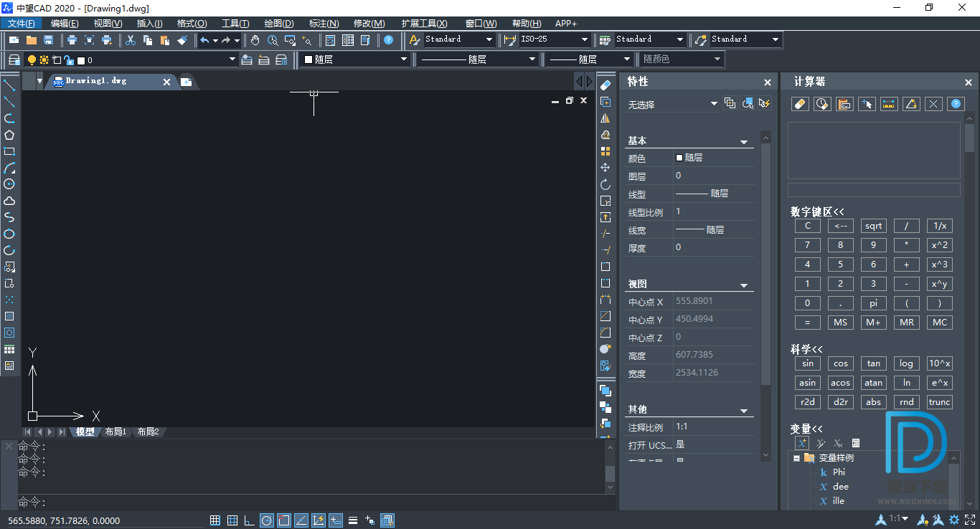Select the Move modify tool
The image size is (980, 529).
[606, 168]
